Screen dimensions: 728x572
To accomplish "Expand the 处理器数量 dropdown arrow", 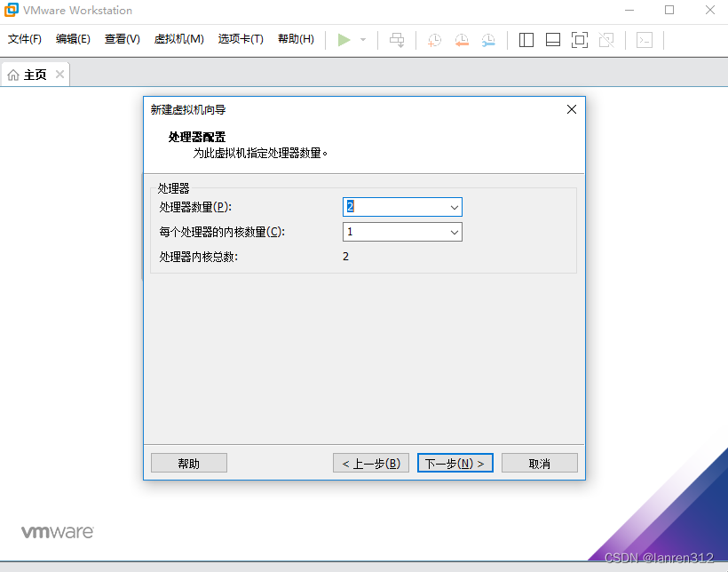I will click(x=454, y=207).
